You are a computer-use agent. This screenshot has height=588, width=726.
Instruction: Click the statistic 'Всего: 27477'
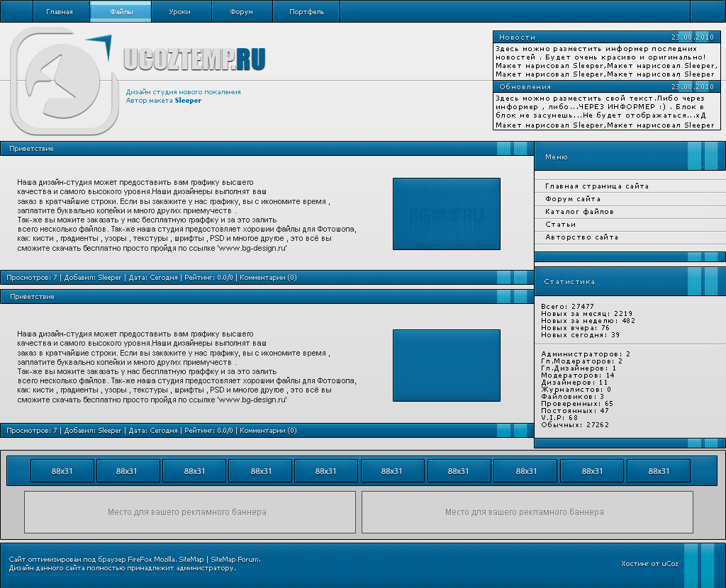coord(567,306)
